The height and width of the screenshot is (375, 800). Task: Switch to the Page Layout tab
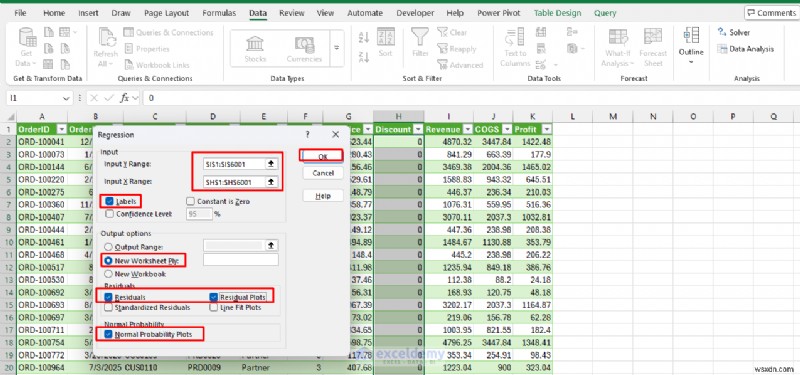(x=166, y=13)
